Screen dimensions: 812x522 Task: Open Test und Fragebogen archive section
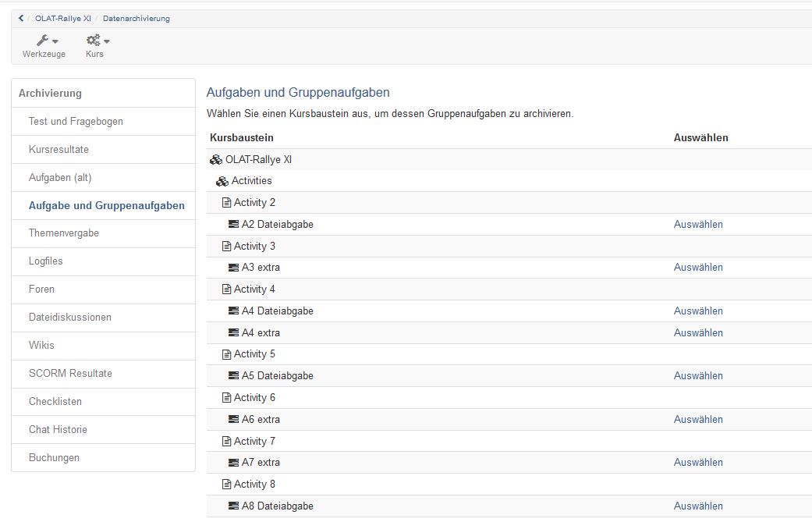76,121
